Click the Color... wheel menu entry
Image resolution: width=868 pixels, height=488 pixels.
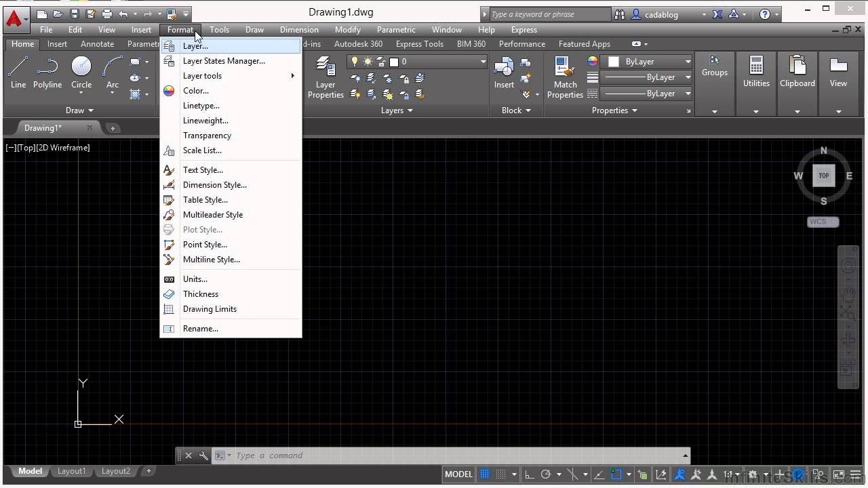(x=231, y=91)
